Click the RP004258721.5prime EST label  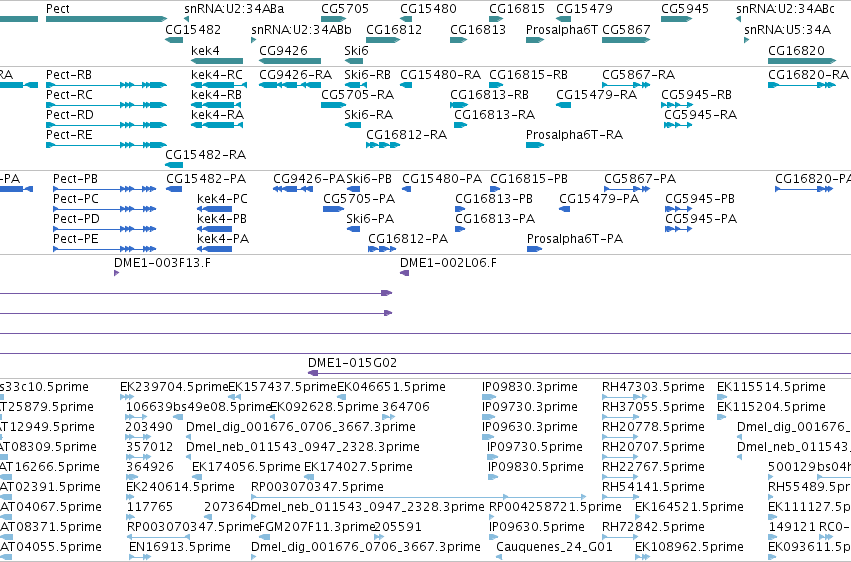click(x=555, y=507)
